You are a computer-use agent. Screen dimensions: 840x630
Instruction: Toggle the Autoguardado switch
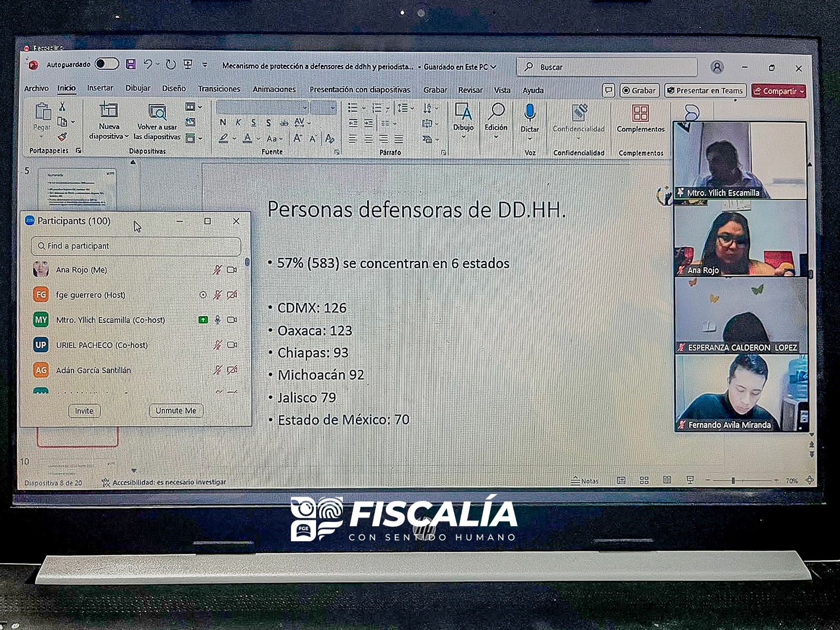[x=107, y=64]
